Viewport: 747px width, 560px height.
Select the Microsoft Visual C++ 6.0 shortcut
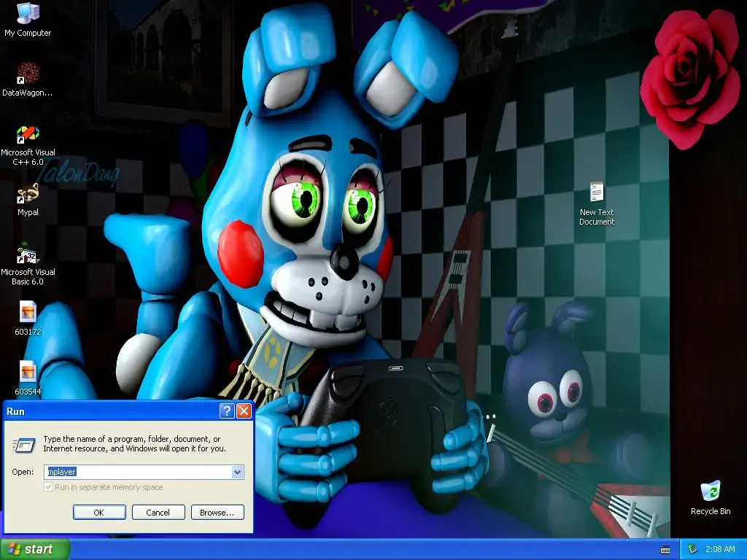[28, 145]
